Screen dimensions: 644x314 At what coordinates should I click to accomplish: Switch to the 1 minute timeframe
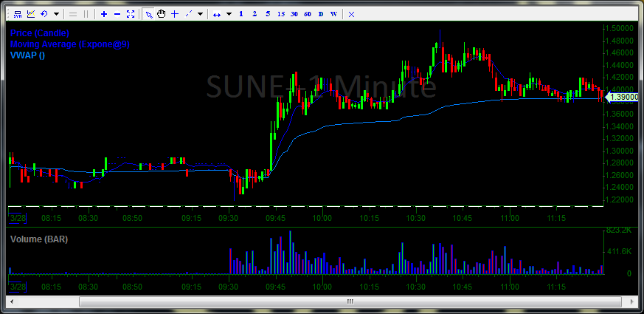pyautogui.click(x=241, y=14)
